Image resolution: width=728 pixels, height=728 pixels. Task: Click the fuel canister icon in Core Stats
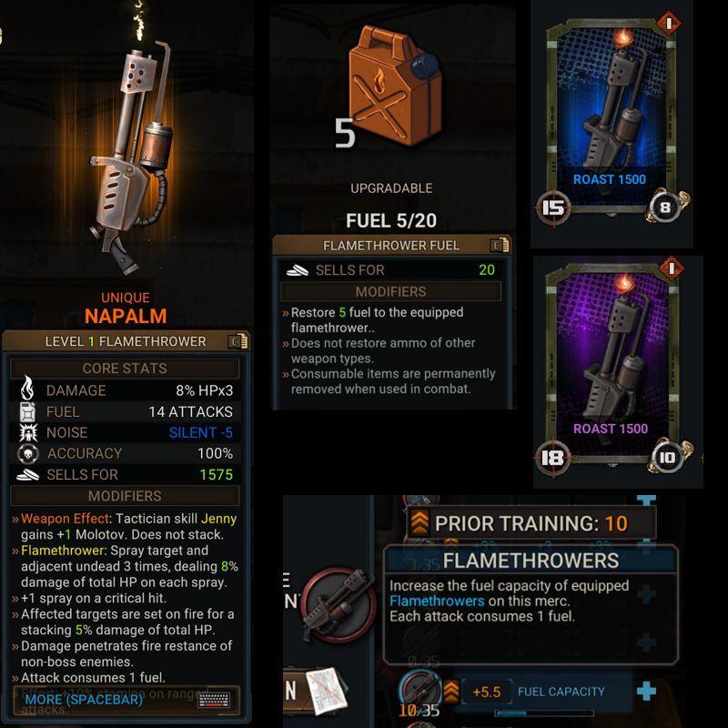(28, 411)
